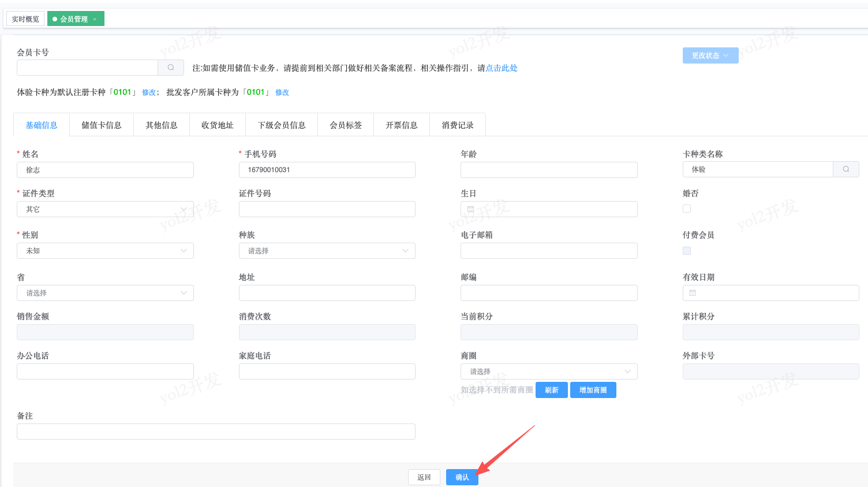868x487 pixels.
Task: Open the 储值卡信息 tab
Action: click(x=102, y=125)
